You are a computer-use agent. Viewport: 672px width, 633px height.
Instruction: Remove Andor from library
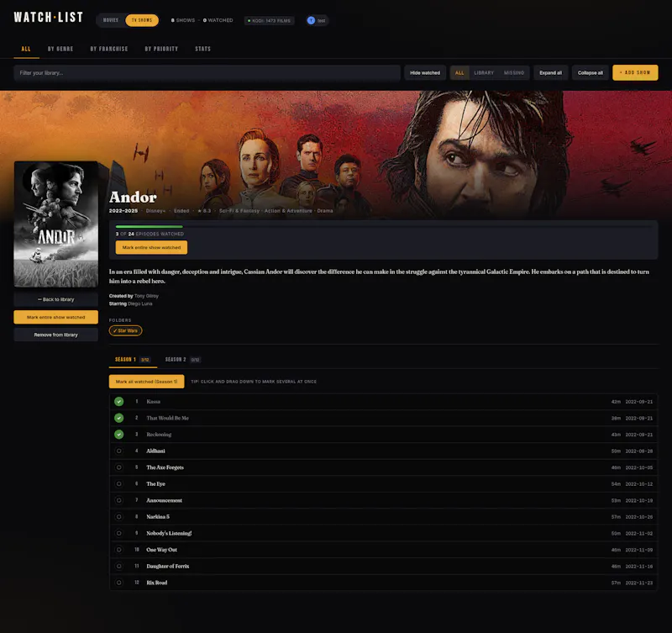point(56,335)
